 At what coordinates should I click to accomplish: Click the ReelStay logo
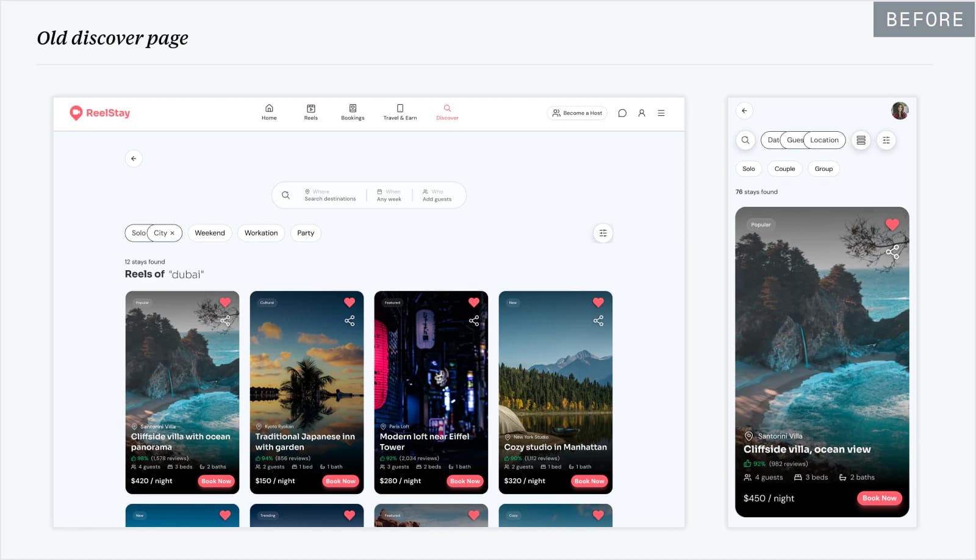pos(100,113)
